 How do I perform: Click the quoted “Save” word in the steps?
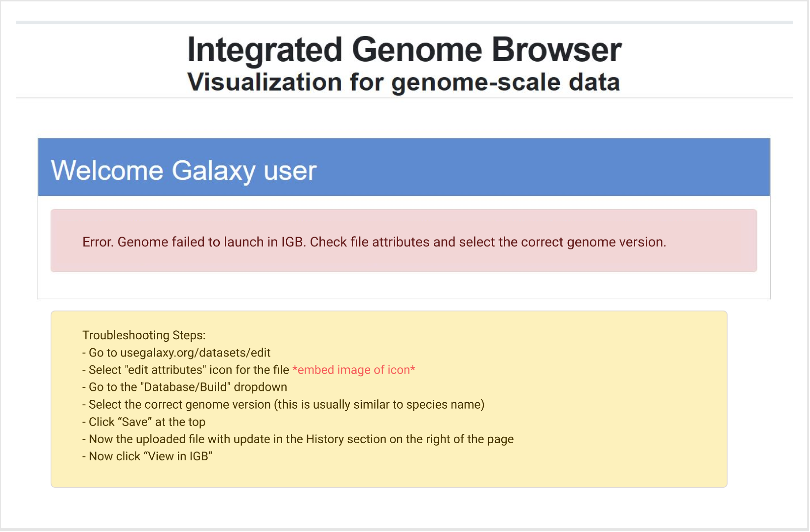[x=134, y=422]
